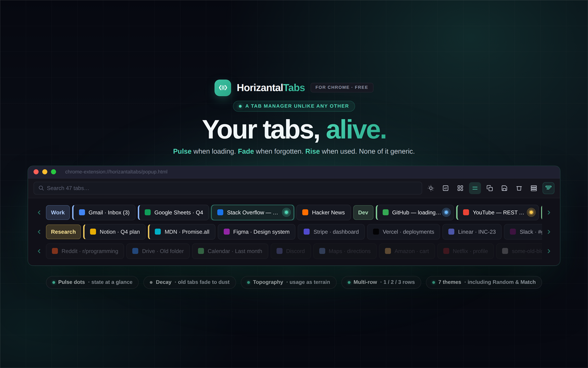Open the Stripe · dashboard tab
Image resolution: width=588 pixels, height=368 pixels.
point(331,232)
